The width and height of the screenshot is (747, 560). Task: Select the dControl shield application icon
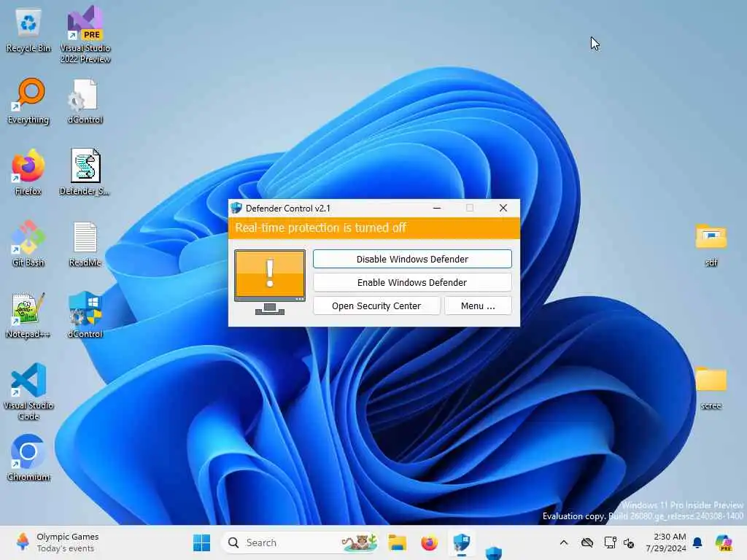click(85, 315)
